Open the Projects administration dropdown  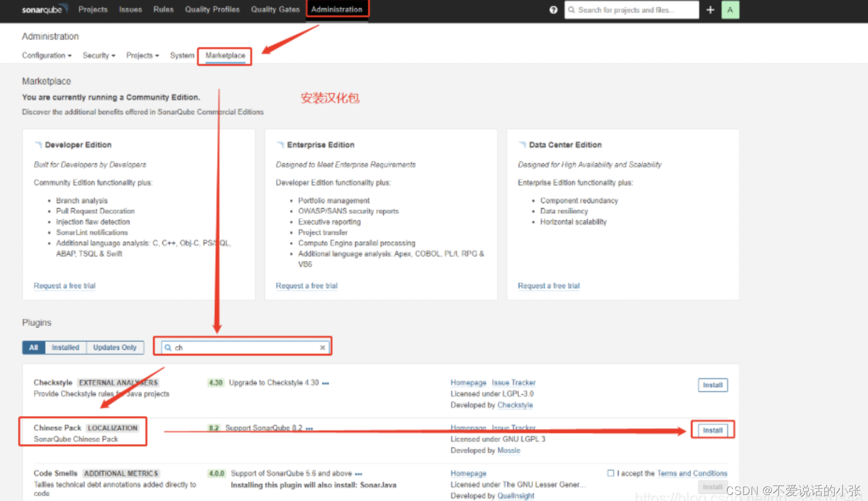142,55
